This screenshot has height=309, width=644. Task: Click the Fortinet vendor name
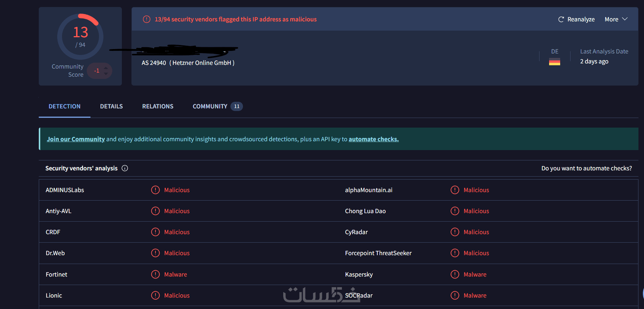(x=56, y=274)
